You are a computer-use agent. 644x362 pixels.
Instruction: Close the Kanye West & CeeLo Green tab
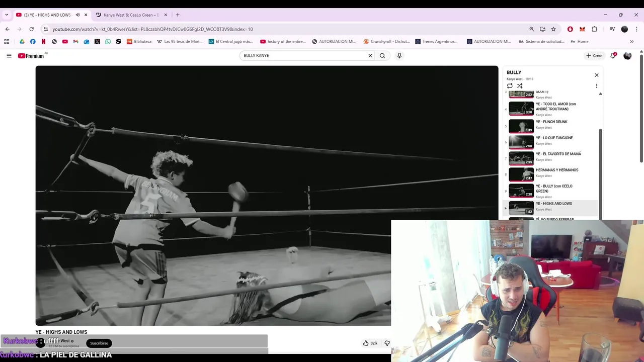coord(166,15)
